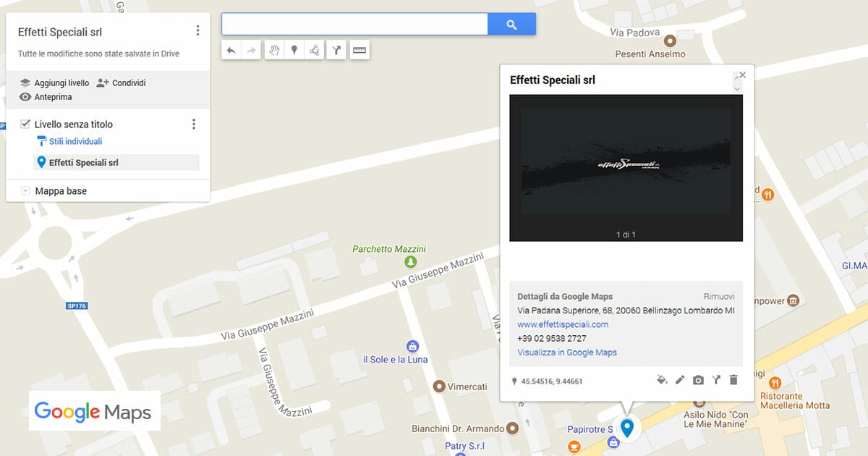
Task: Expand the Mappa base dropdown arrow
Action: pos(25,191)
